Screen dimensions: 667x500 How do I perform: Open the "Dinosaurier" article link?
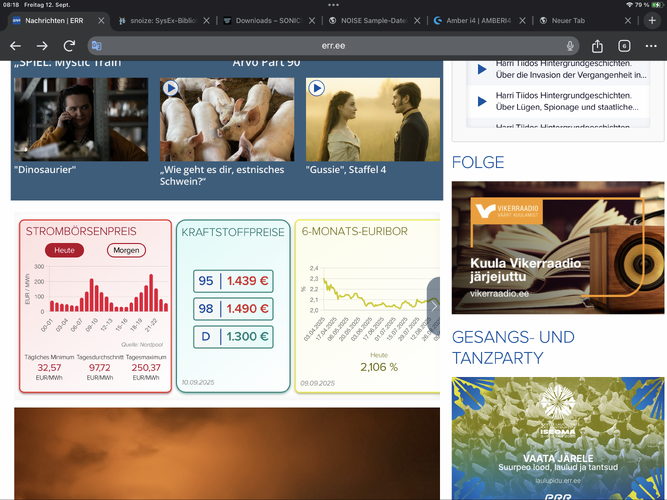coord(45,170)
